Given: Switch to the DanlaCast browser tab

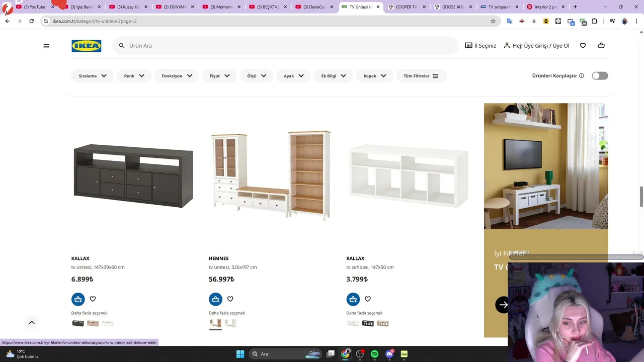Looking at the screenshot, I should 314,7.
